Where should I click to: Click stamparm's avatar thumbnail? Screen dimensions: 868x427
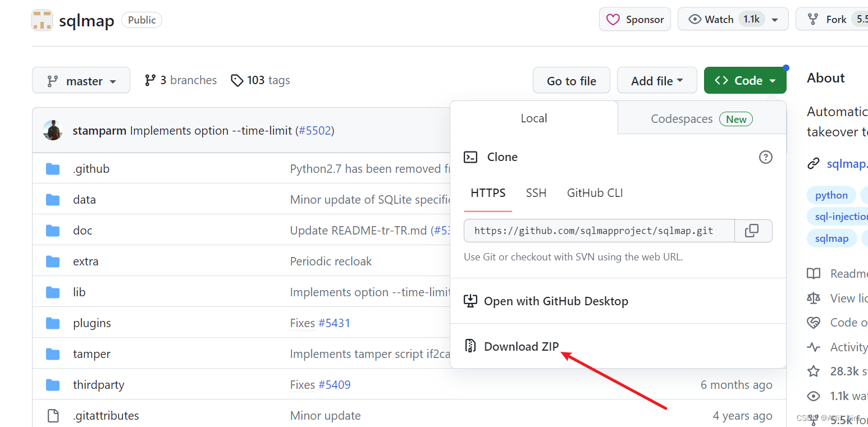point(53,131)
